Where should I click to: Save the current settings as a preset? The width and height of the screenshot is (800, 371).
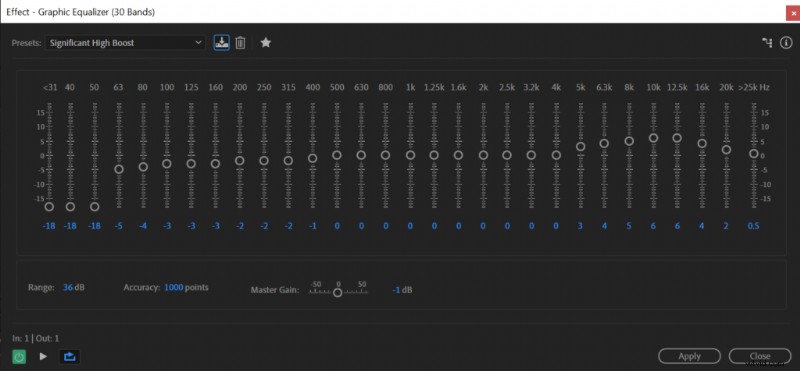(221, 42)
